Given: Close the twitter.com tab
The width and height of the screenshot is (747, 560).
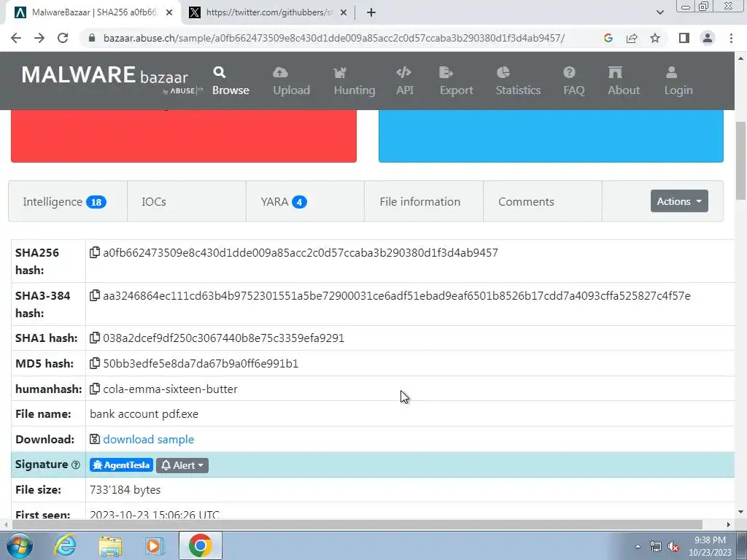Looking at the screenshot, I should tap(344, 13).
